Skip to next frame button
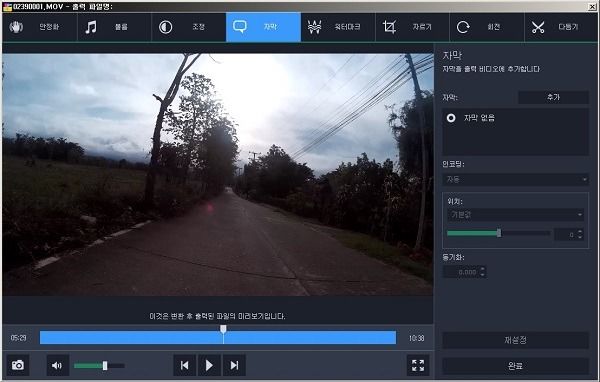Screen dimensions: 600x382 (234, 365)
